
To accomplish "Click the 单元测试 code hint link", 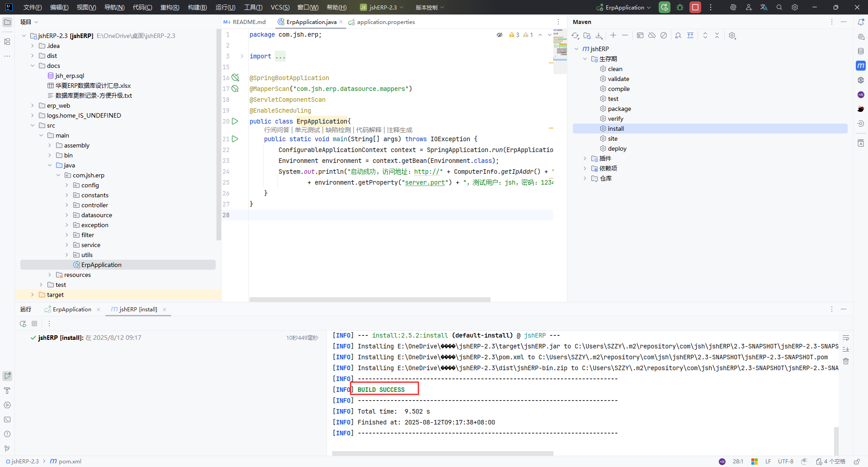I will 307,130.
